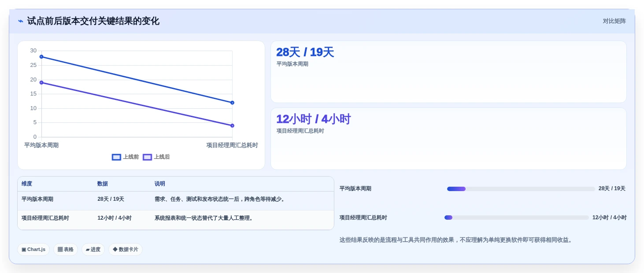Click the 上线前 data point at 28
Screen dimensions: 644x273
(x=41, y=57)
